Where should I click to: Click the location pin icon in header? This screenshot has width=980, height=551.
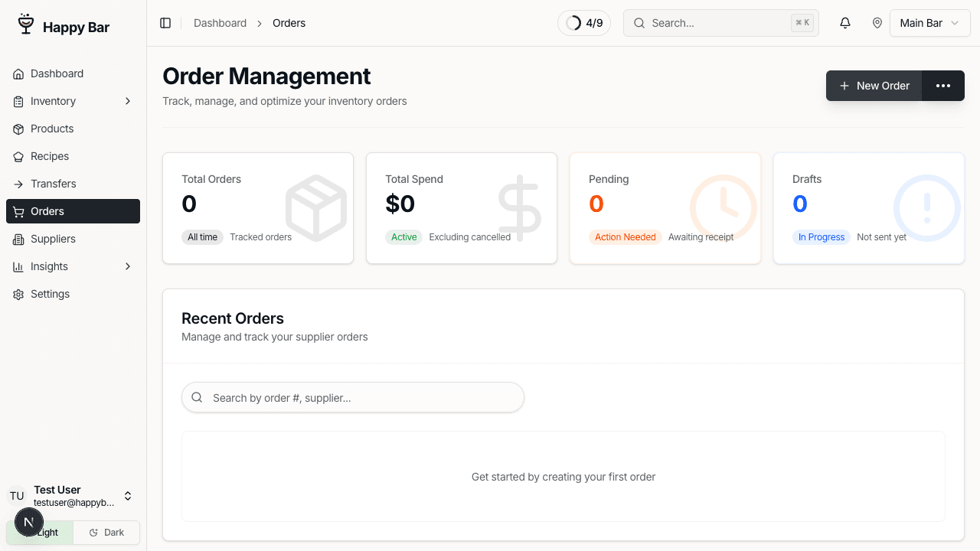pos(877,23)
